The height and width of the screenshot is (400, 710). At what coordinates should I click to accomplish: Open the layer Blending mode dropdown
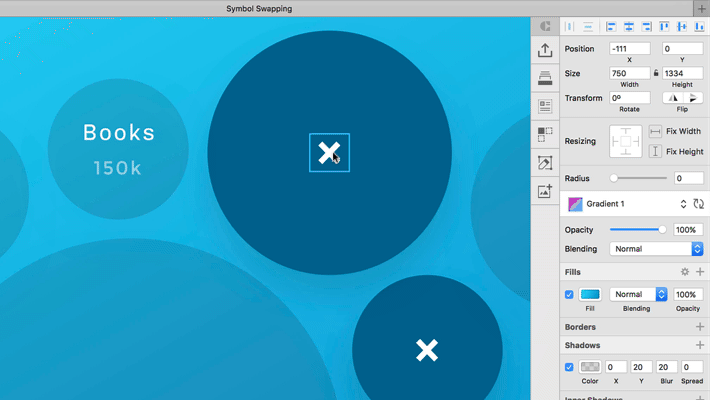point(656,249)
